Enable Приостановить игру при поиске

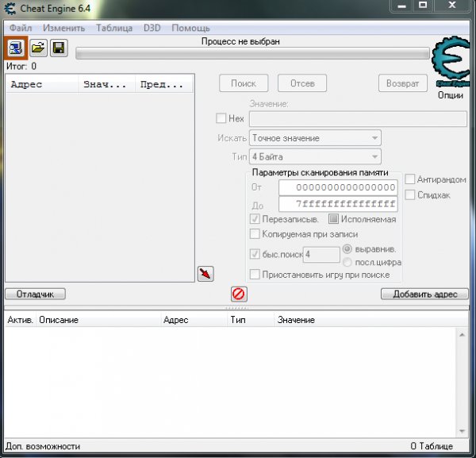pos(255,275)
